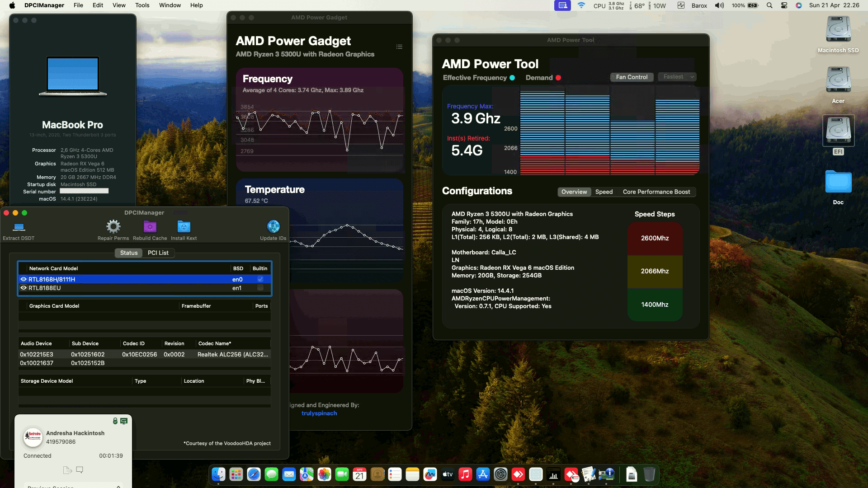
Task: Click the 2066Mhz speed step
Action: [655, 271]
